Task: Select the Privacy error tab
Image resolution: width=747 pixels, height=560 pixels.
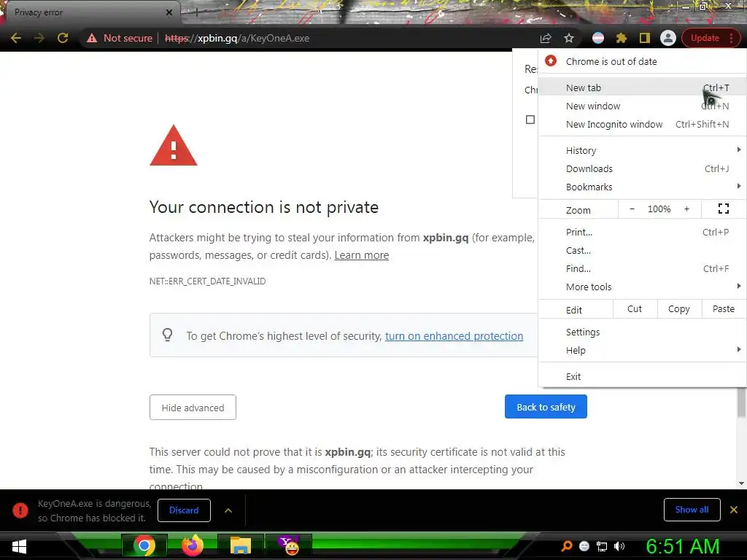Action: [x=90, y=12]
